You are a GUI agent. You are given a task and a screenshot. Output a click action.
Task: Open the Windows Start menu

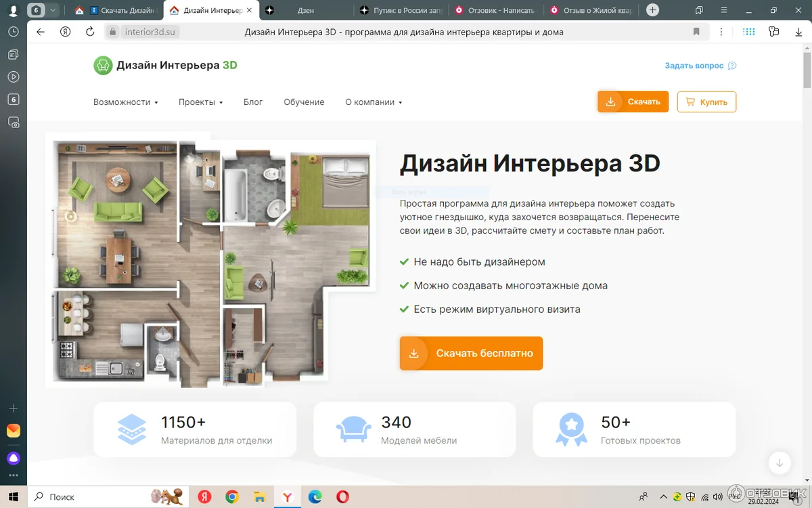point(13,496)
